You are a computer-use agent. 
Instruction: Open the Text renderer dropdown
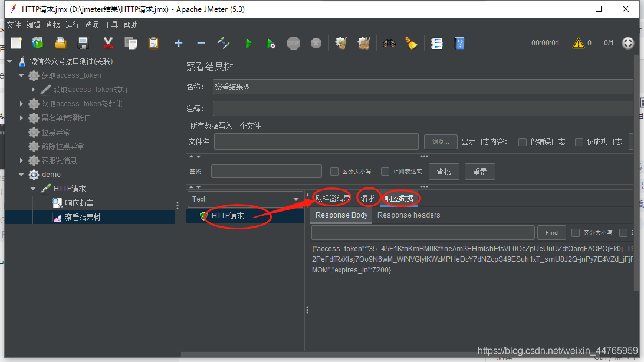pos(245,199)
